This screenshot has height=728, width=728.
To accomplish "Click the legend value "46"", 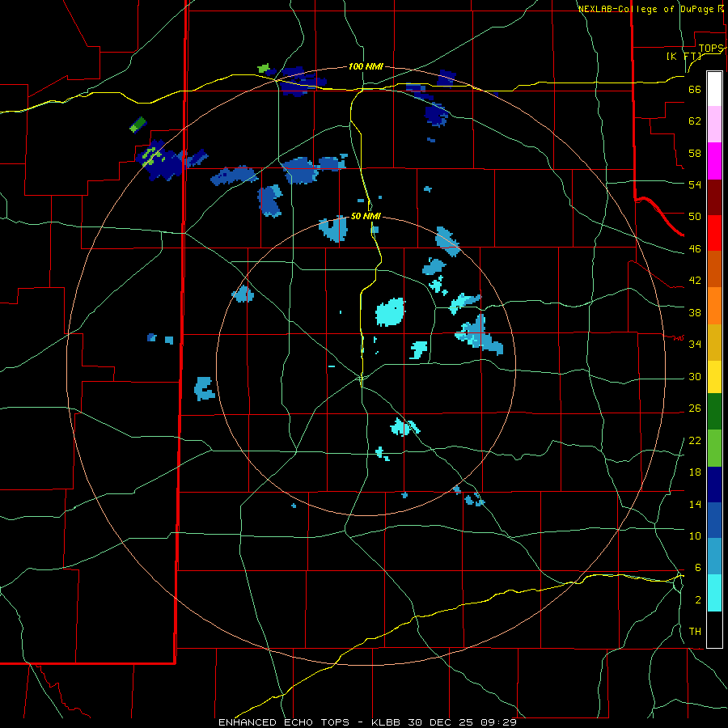I will [x=695, y=249].
